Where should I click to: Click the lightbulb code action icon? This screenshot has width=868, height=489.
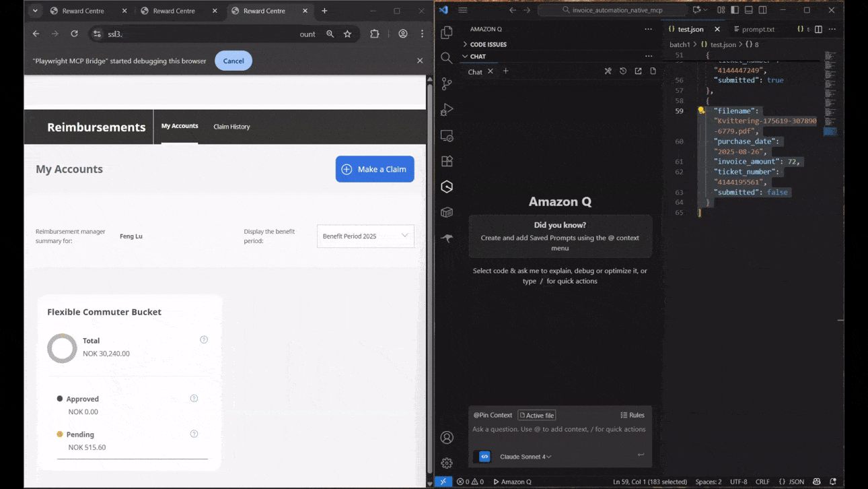[700, 110]
